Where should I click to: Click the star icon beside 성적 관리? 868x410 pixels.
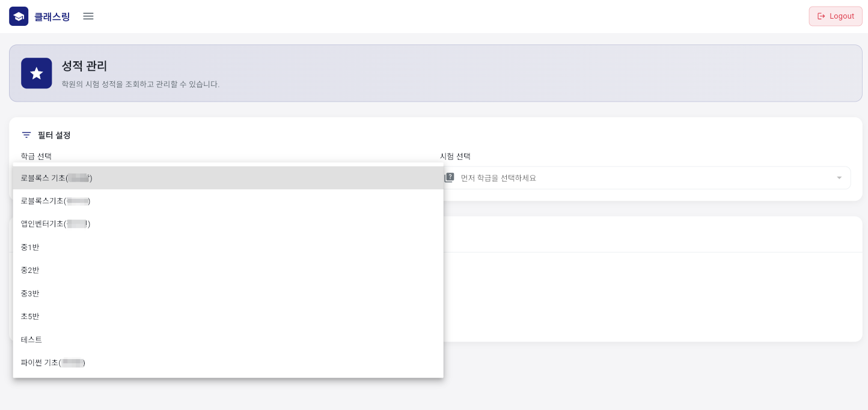point(37,73)
